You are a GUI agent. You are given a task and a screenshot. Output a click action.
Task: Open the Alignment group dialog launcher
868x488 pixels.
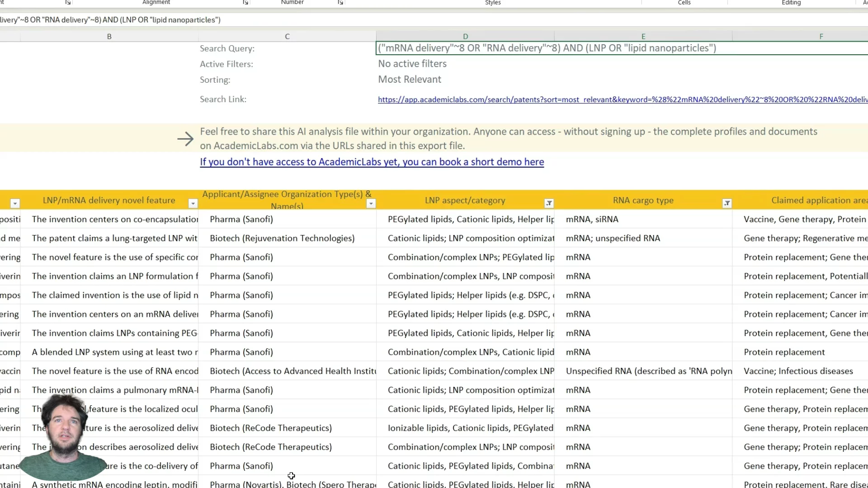click(245, 3)
